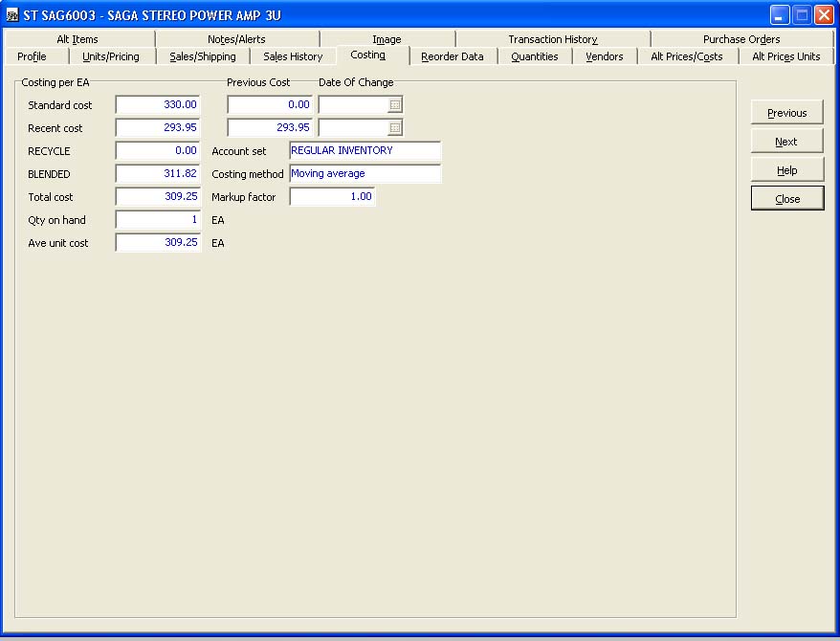Click the Close button on right panel
The image size is (840, 641).
[x=786, y=199]
